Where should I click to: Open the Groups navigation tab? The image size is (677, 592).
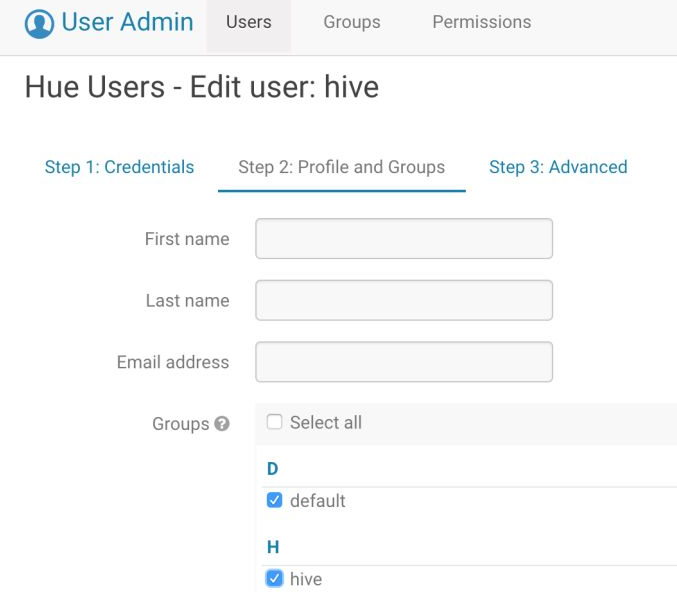tap(352, 22)
